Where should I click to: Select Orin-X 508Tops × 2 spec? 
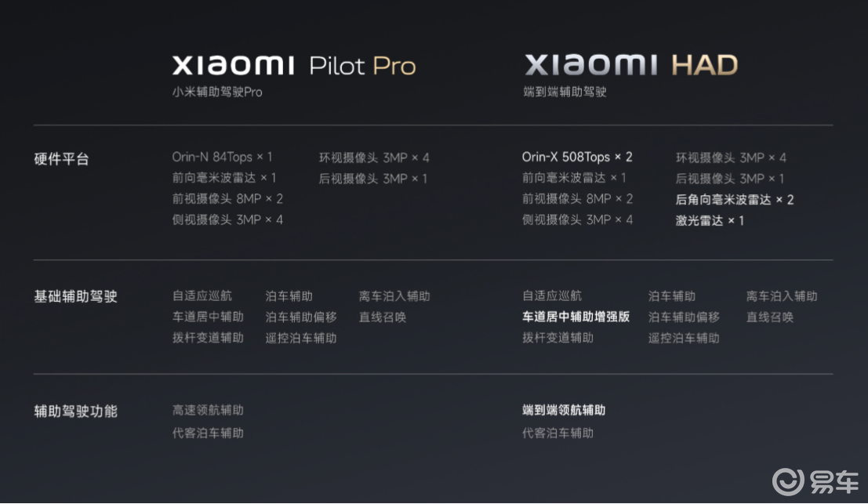pyautogui.click(x=577, y=157)
